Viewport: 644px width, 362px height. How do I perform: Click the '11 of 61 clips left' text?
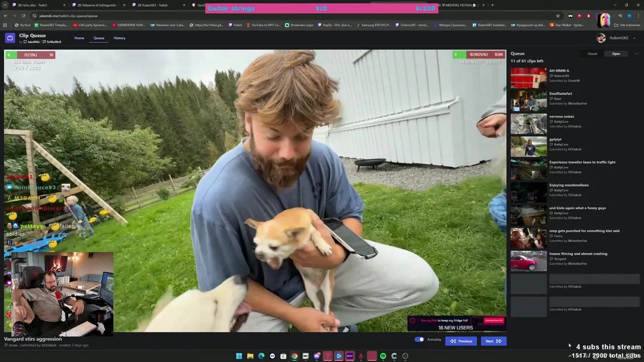point(527,61)
